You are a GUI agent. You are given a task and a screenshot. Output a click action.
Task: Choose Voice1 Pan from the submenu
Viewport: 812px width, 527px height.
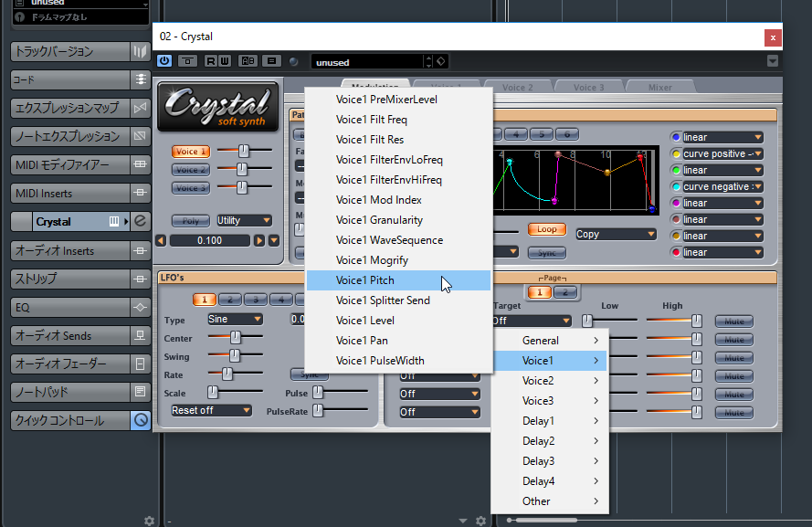coord(399,341)
